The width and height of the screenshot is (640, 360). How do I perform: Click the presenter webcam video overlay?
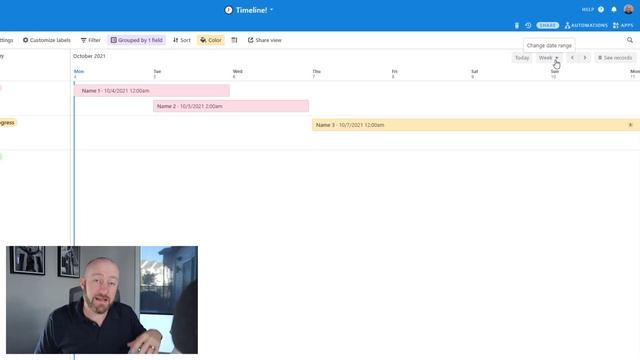tap(102, 300)
